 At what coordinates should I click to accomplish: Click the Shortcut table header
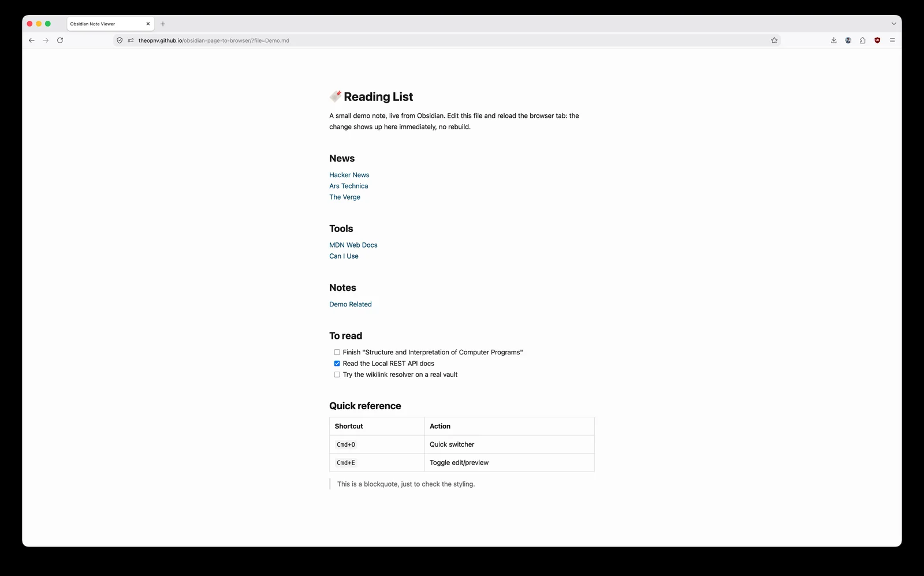point(377,426)
